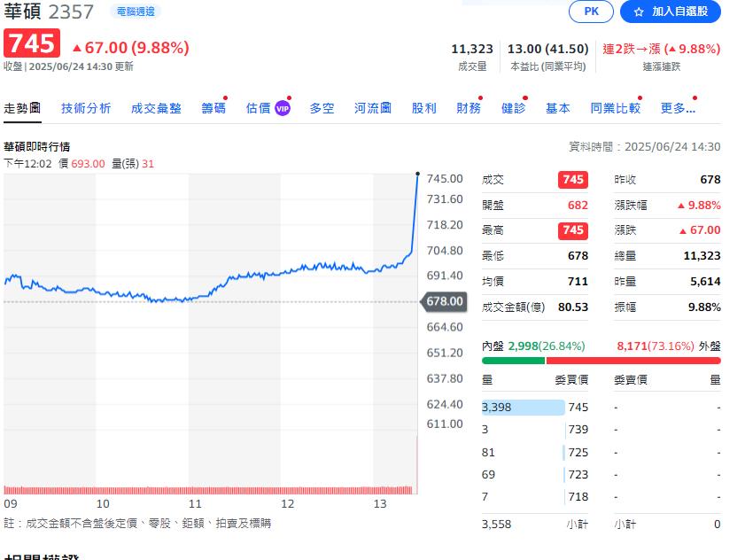Click the stock name 華碩 2357
The height and width of the screenshot is (560, 745).
(49, 12)
